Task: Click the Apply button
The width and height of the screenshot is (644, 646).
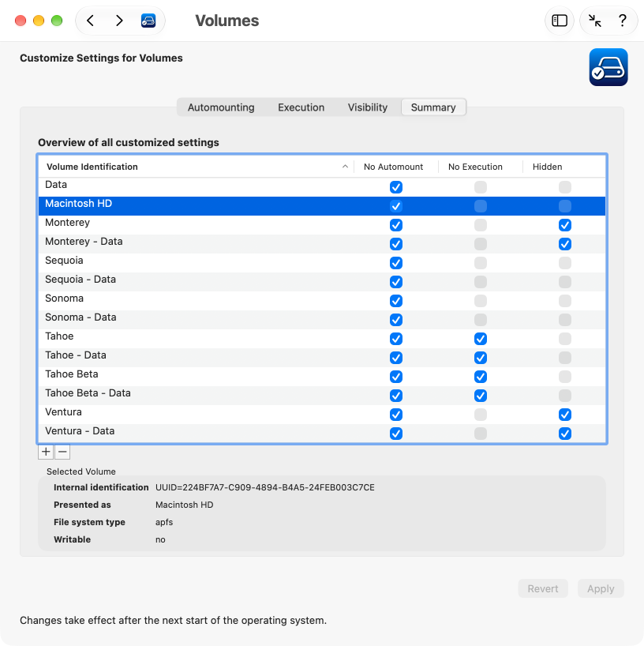Action: (x=601, y=588)
